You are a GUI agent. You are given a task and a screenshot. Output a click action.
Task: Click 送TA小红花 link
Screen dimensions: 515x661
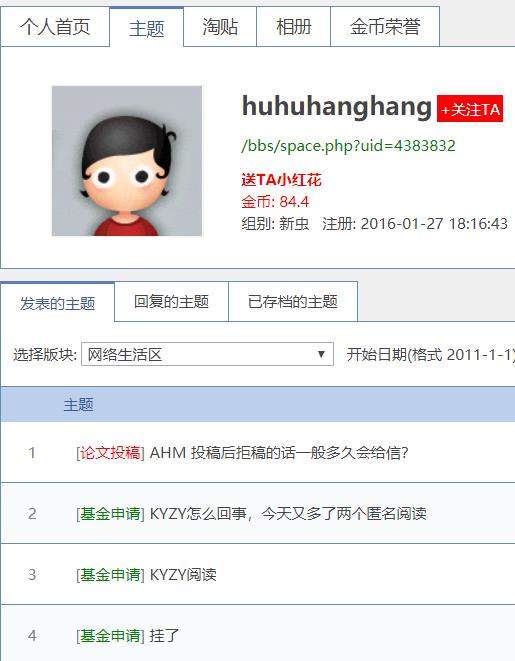281,180
